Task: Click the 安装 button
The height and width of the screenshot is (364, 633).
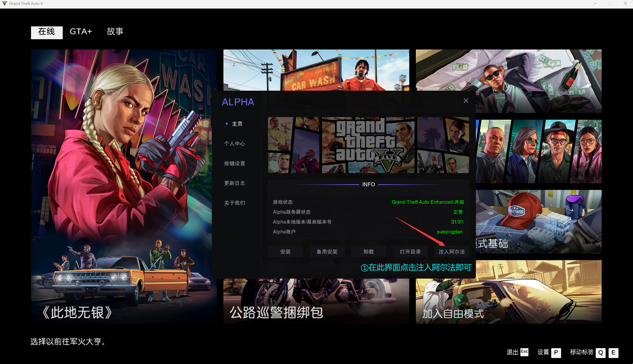Action: 285,252
